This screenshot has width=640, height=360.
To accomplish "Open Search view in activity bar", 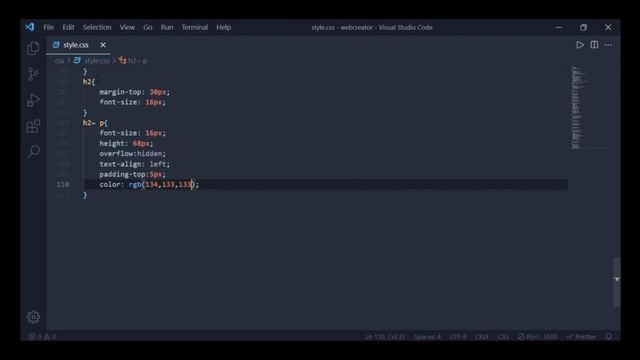I will pyautogui.click(x=33, y=152).
